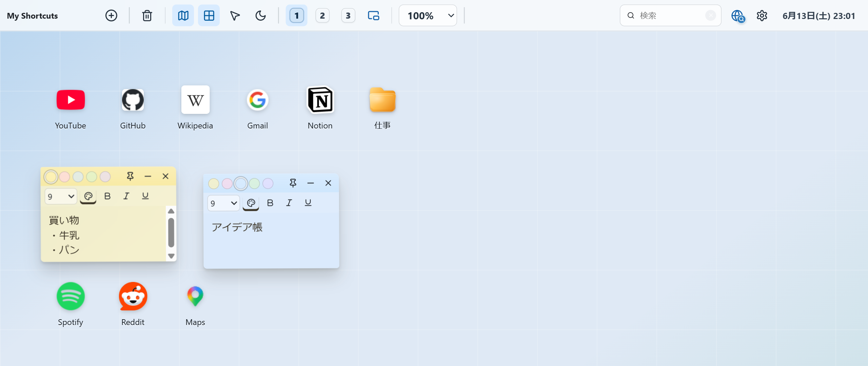Screen dimensions: 868x366
Task: Click the date and time display
Action: [x=819, y=16]
